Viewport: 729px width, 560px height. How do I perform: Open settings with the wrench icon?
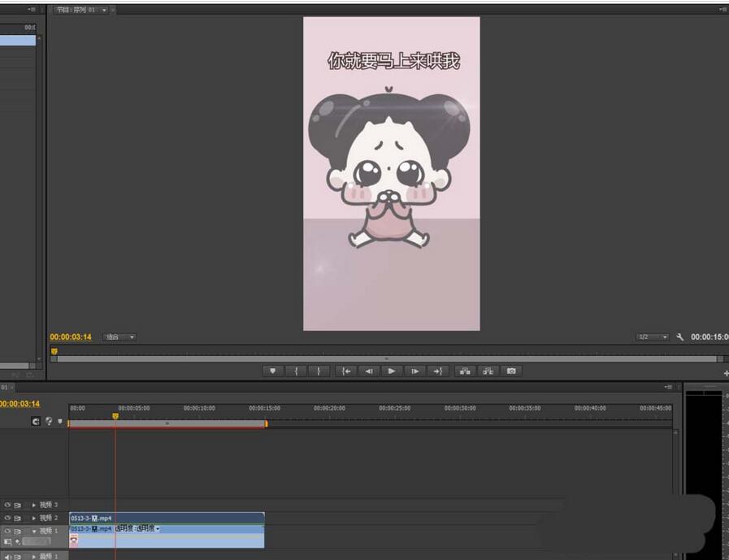[680, 336]
